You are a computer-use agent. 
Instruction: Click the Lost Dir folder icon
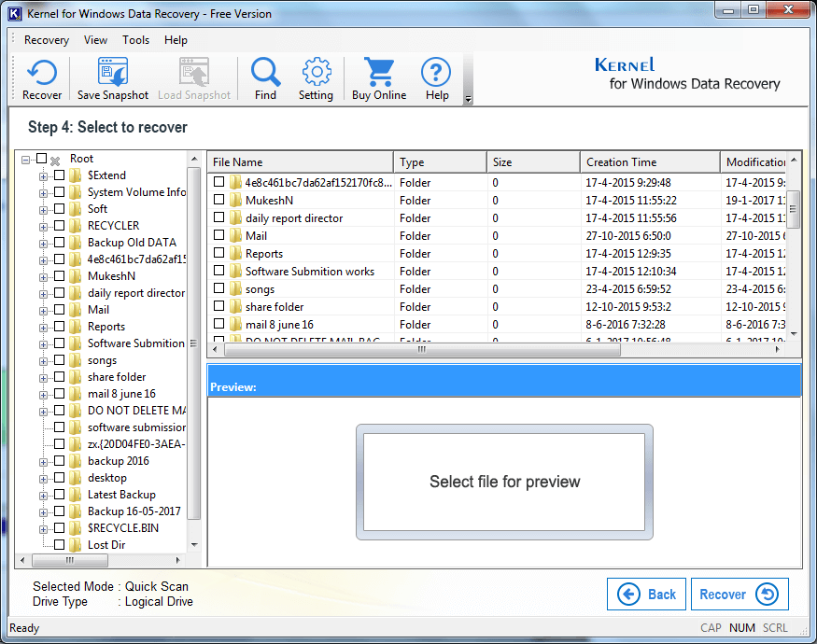(76, 545)
